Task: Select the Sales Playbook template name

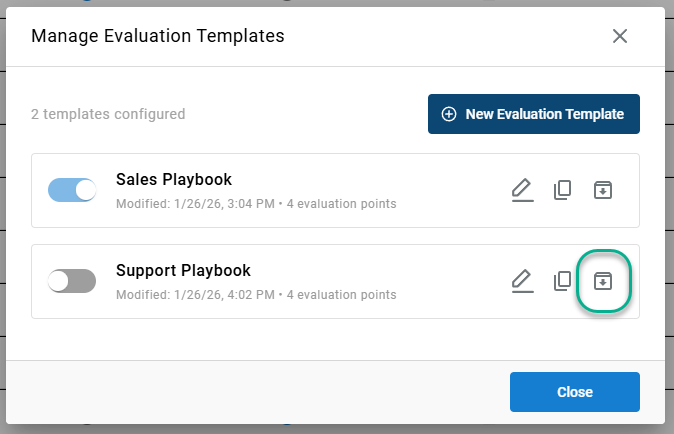Action: click(x=174, y=180)
